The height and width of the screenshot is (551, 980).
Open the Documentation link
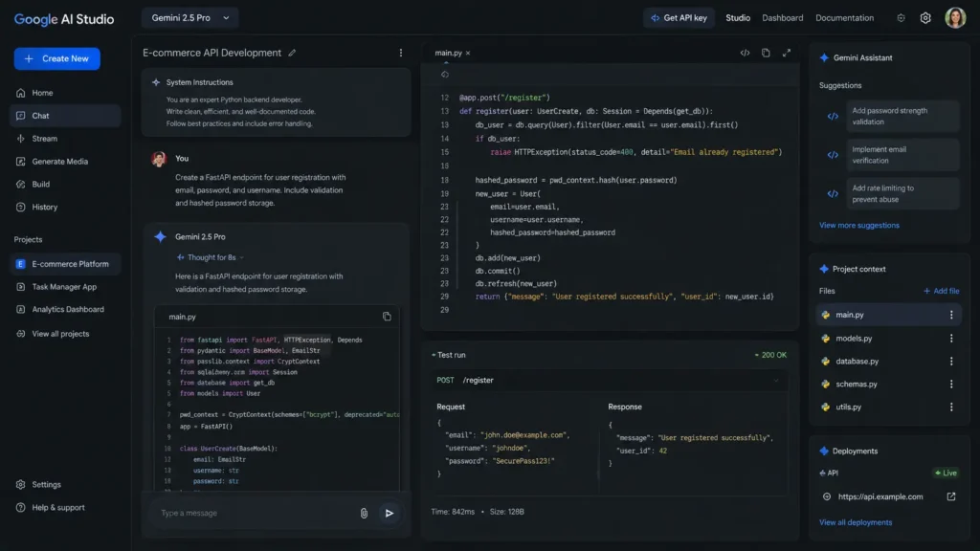[844, 18]
